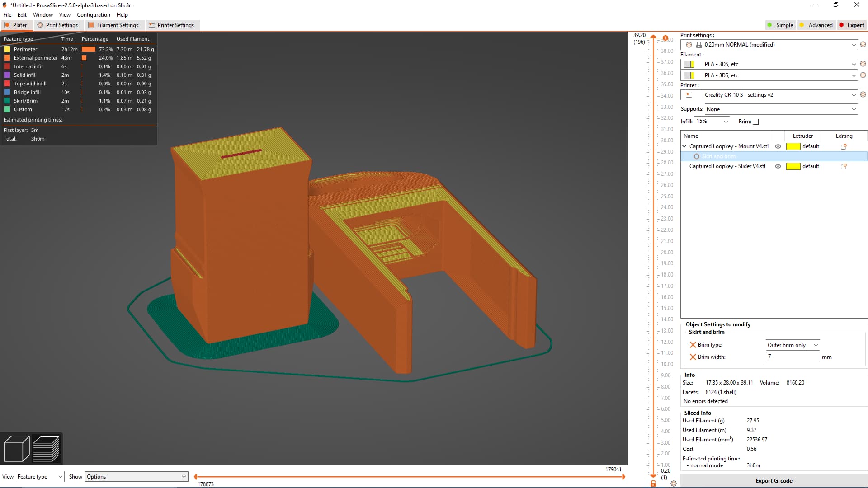Open the Infill percentage dropdown
This screenshot has height=488, width=868.
coord(712,122)
